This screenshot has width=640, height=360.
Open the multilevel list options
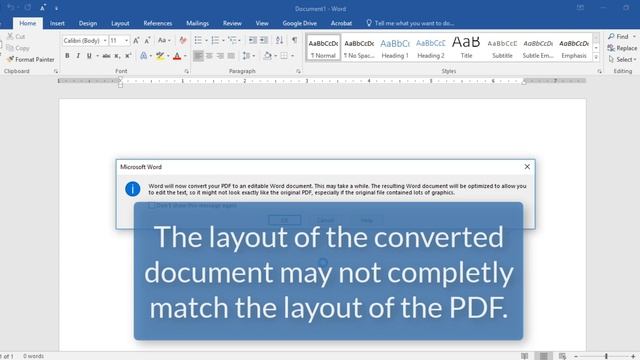click(234, 40)
